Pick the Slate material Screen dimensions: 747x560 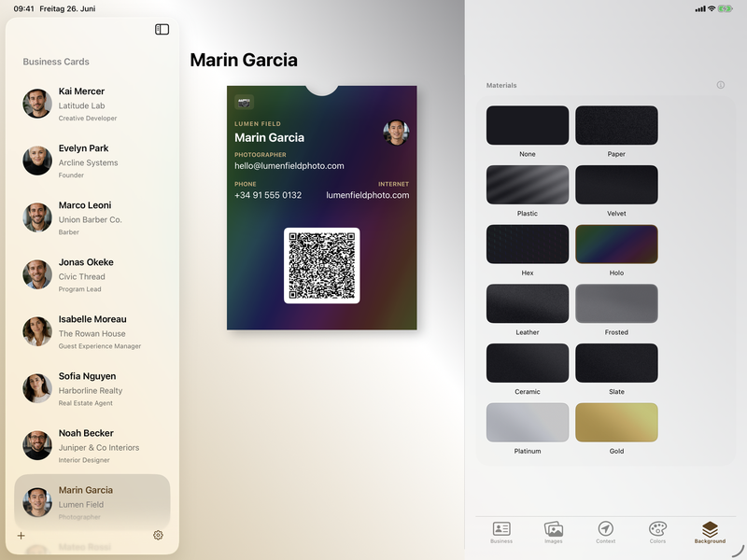[x=616, y=363]
